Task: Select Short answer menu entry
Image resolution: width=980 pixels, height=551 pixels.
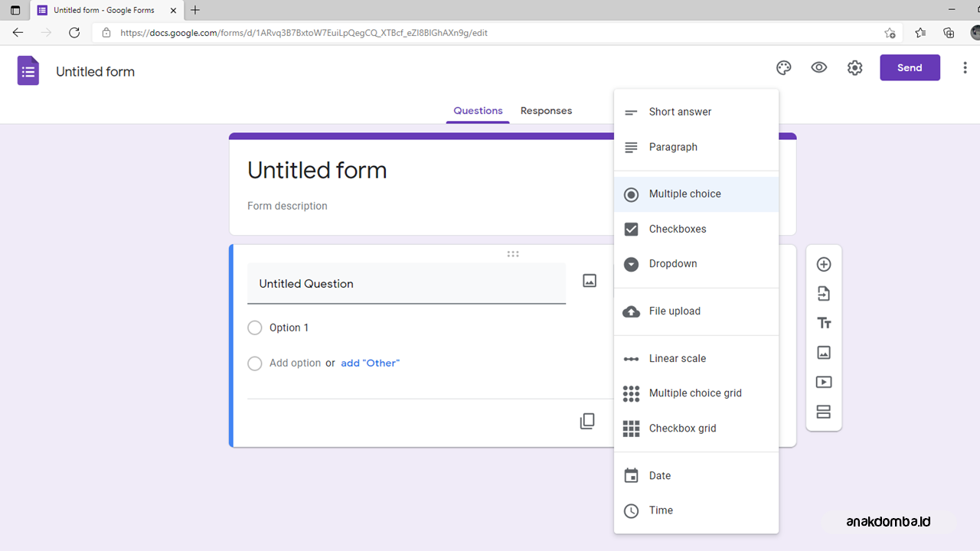Action: (x=680, y=112)
